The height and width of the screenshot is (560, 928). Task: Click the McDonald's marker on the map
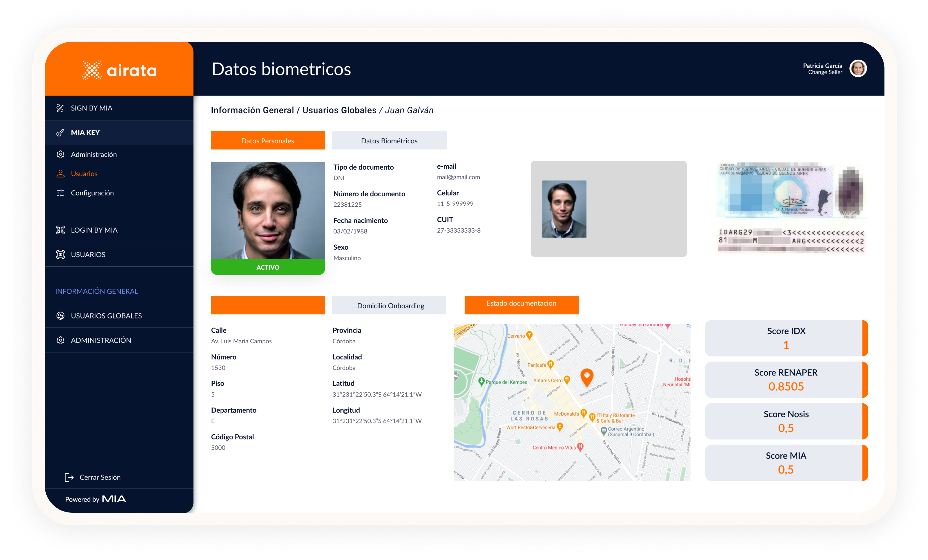click(583, 413)
